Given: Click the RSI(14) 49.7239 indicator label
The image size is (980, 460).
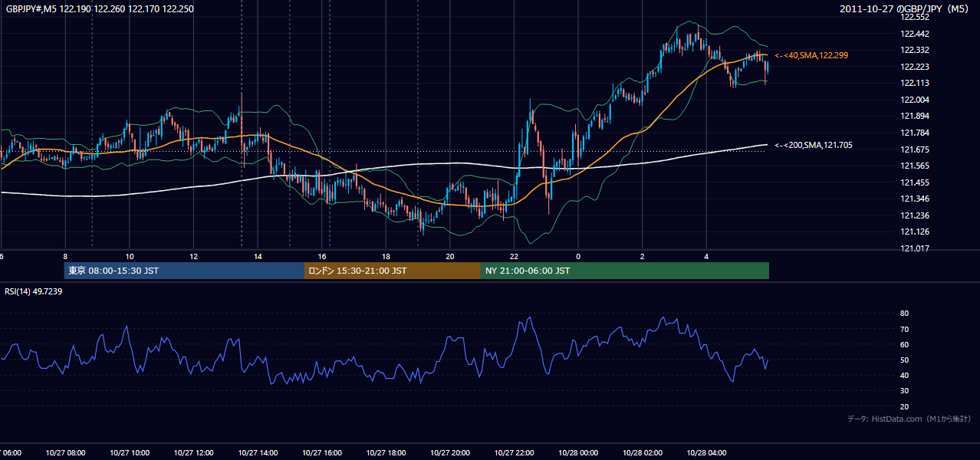Looking at the screenshot, I should (34, 291).
